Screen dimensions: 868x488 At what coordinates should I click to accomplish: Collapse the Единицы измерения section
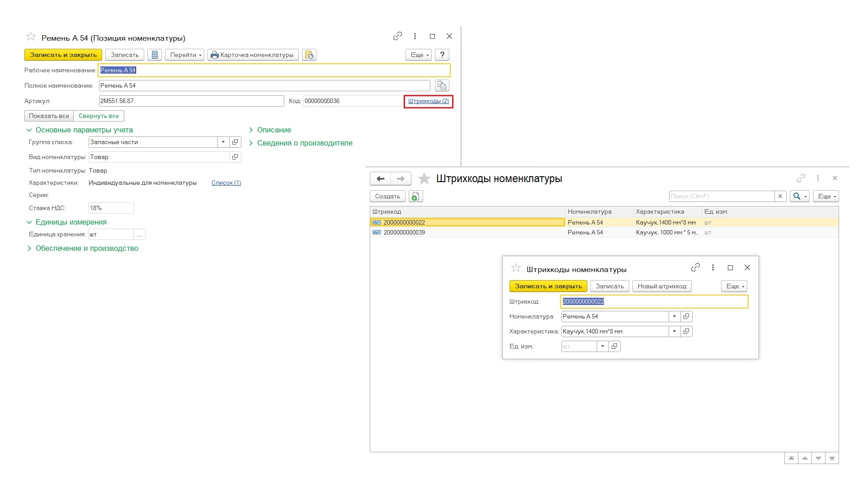pyautogui.click(x=71, y=222)
